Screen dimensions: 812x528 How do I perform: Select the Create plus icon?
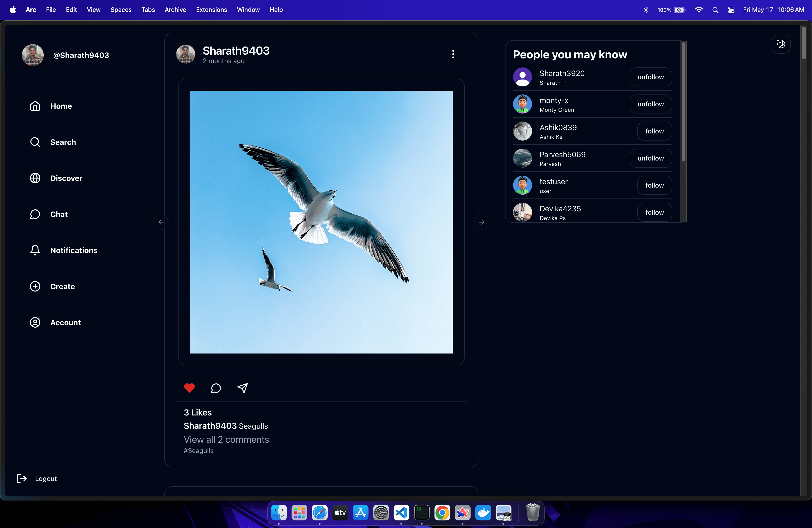click(x=35, y=286)
